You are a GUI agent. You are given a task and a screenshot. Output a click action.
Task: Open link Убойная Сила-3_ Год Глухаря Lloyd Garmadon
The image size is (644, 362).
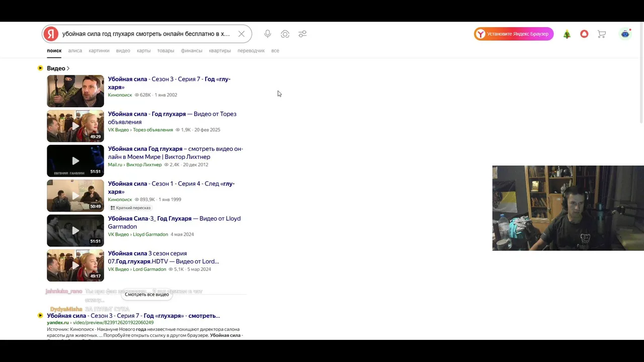pyautogui.click(x=174, y=222)
